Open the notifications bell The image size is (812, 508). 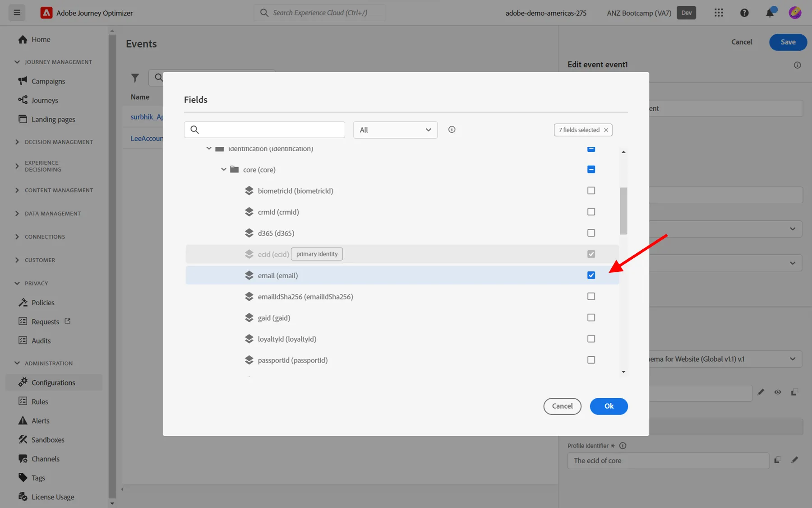click(x=770, y=13)
